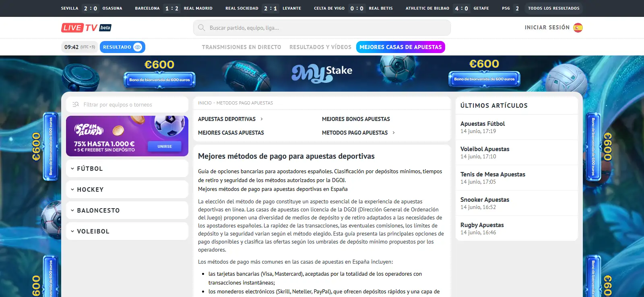
Task: Open Sevilla 2:0 Osasuna score
Action: click(x=92, y=8)
